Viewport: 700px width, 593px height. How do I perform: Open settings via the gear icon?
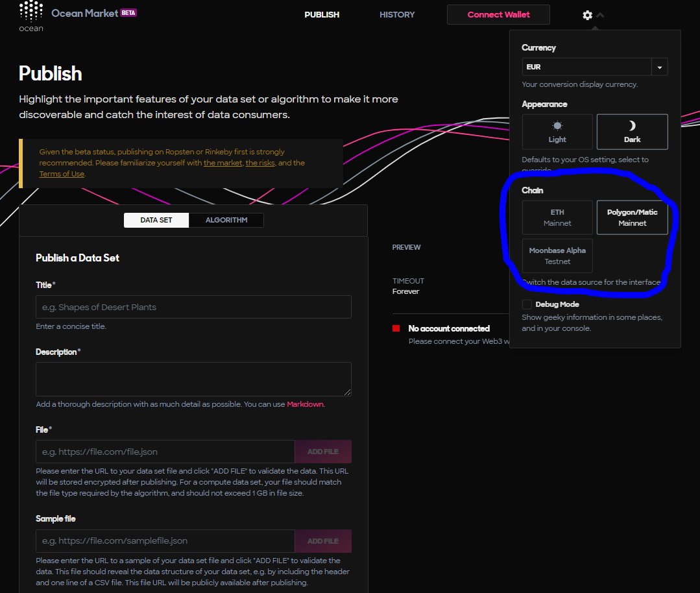pos(587,15)
